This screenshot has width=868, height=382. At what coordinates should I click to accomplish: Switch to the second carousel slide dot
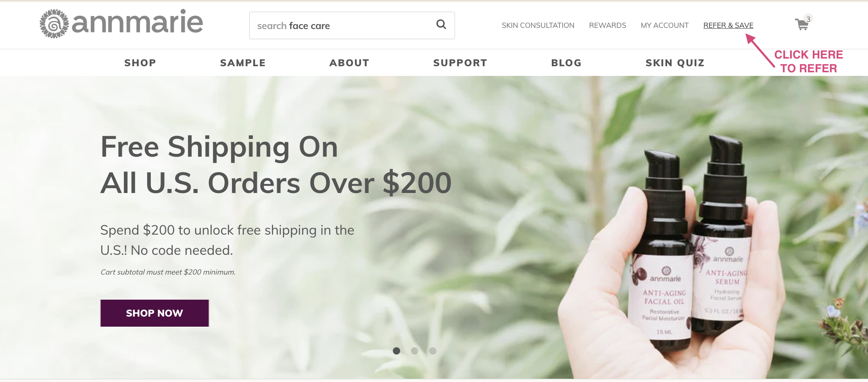pyautogui.click(x=415, y=351)
